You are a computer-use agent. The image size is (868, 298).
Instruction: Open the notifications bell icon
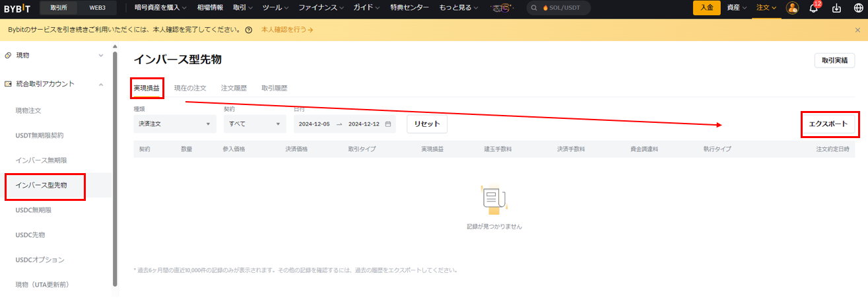pyautogui.click(x=814, y=9)
